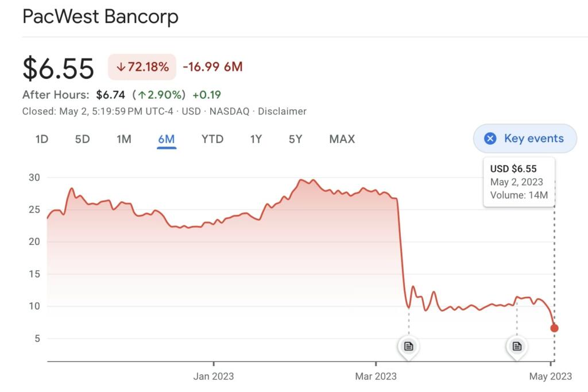This screenshot has width=588, height=392.
Task: Click the X icon in Key events chip
Action: coord(490,139)
